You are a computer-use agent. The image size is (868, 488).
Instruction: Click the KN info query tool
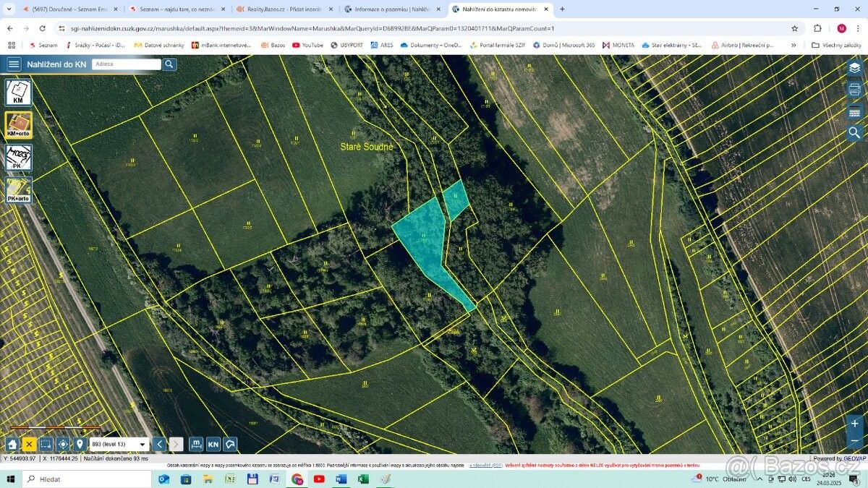pos(213,444)
